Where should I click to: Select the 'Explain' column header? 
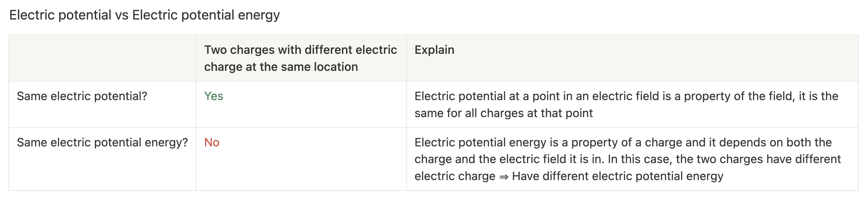(434, 50)
